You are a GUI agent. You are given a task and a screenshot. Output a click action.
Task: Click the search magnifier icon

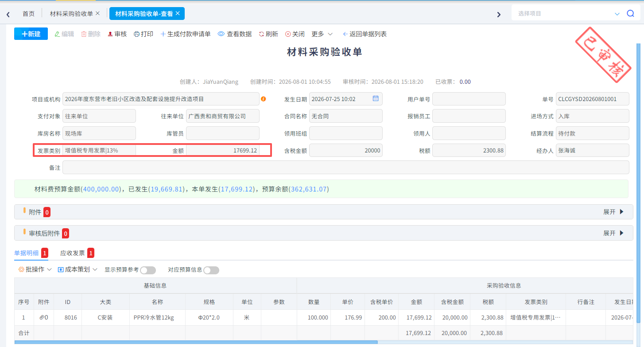click(630, 14)
